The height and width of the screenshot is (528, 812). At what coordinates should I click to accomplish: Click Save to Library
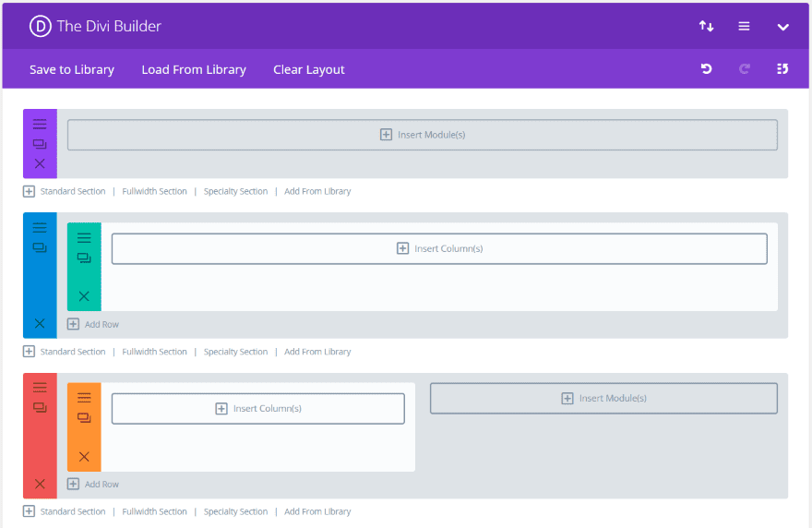pyautogui.click(x=72, y=69)
